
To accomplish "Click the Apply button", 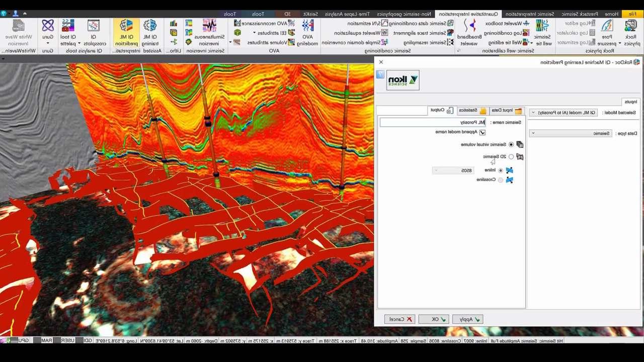I will [x=468, y=319].
